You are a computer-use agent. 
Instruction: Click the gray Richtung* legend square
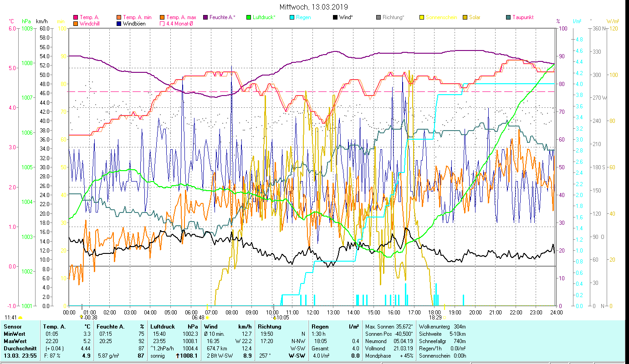(378, 17)
